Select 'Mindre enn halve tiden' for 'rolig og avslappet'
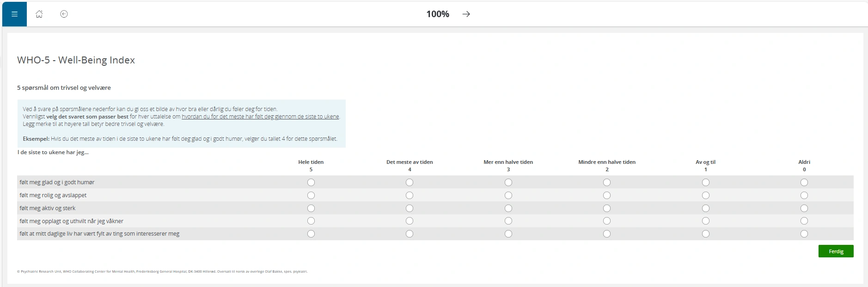This screenshot has width=868, height=287. click(x=607, y=195)
